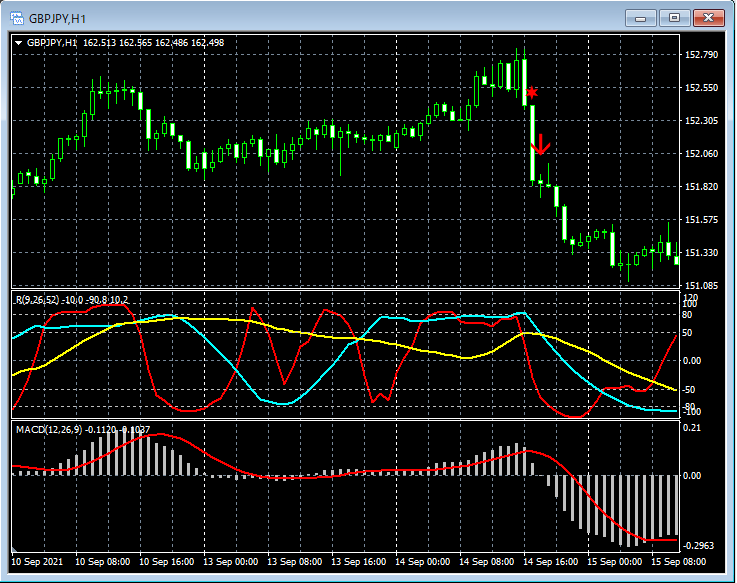
Task: Click the red down arrow signal on chart
Action: 541,144
